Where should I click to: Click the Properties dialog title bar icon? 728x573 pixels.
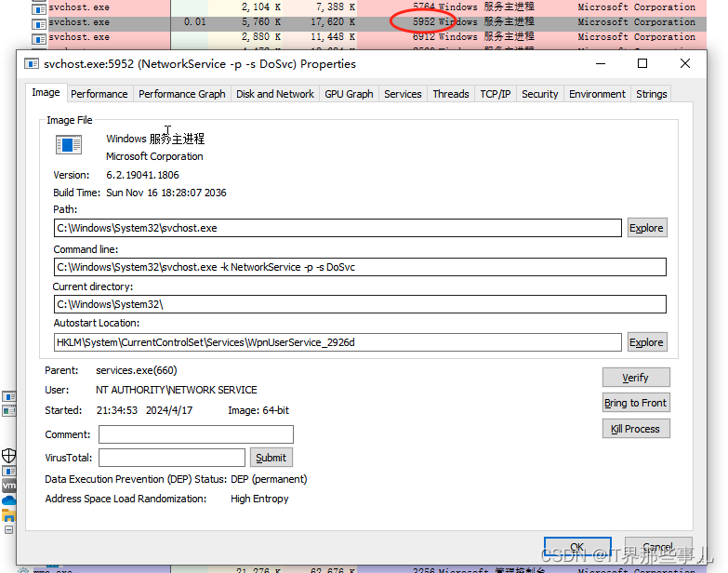click(x=31, y=63)
